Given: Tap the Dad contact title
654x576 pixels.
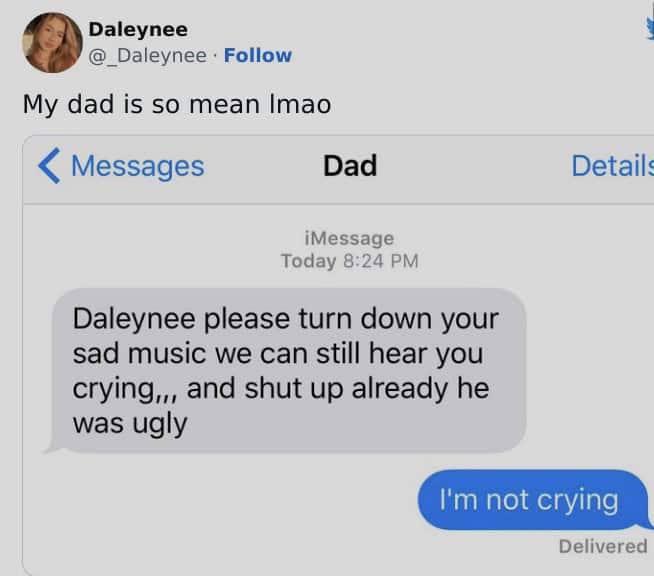Looking at the screenshot, I should pos(350,166).
